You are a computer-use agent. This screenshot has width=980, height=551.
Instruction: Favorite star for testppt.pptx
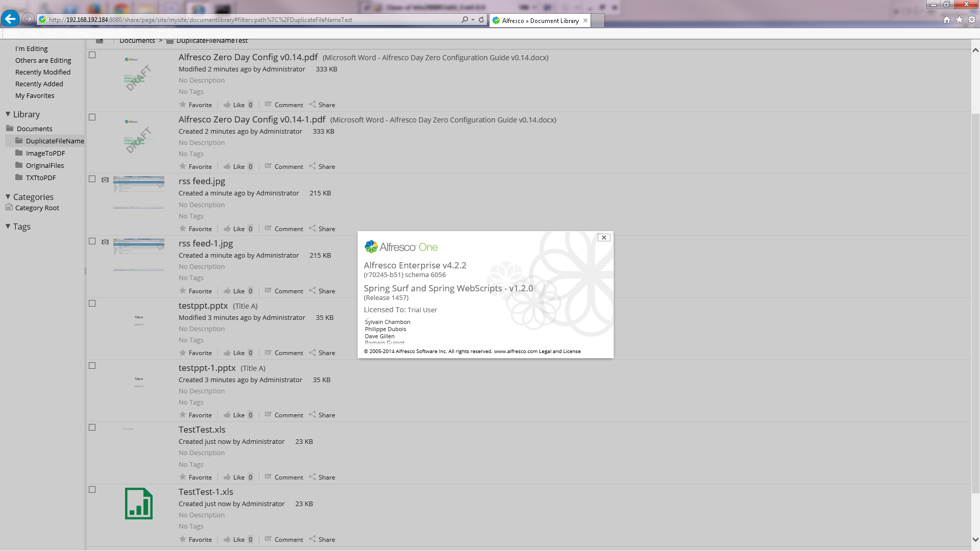(x=182, y=352)
